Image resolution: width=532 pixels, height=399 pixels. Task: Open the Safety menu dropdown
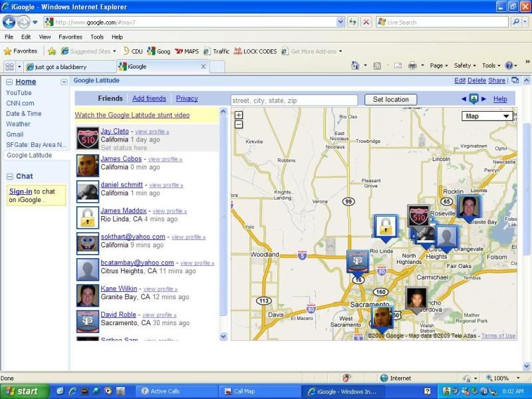point(465,66)
